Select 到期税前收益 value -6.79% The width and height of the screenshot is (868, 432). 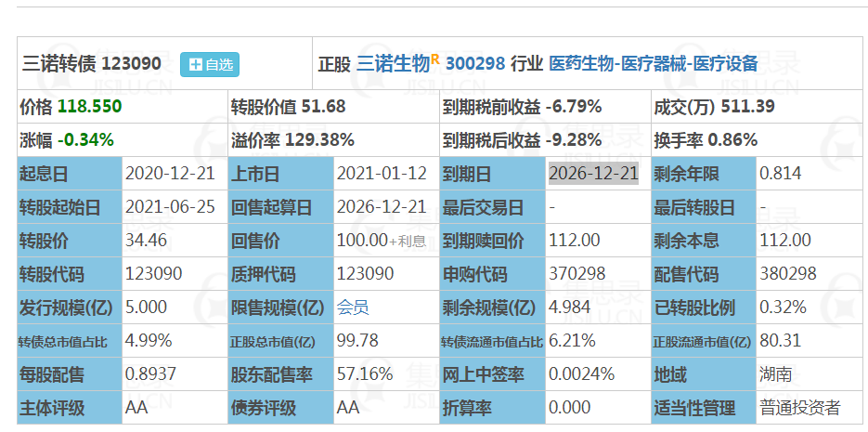[574, 106]
